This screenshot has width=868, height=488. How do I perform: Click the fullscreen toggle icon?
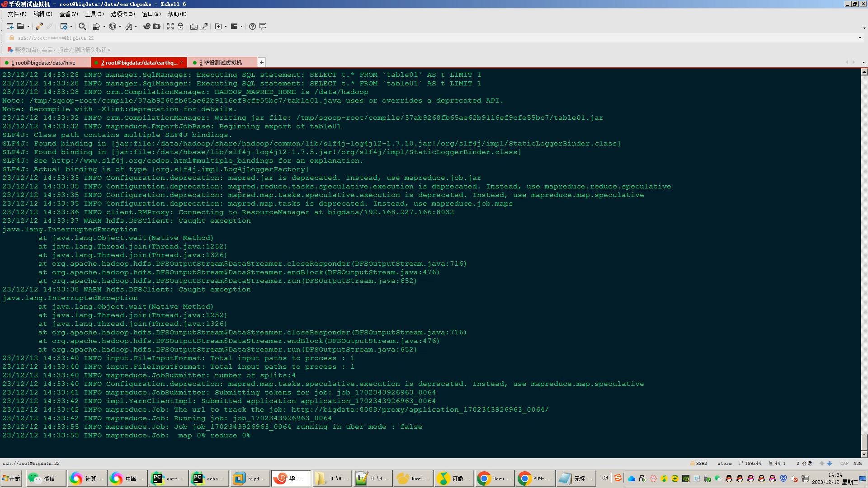click(170, 26)
